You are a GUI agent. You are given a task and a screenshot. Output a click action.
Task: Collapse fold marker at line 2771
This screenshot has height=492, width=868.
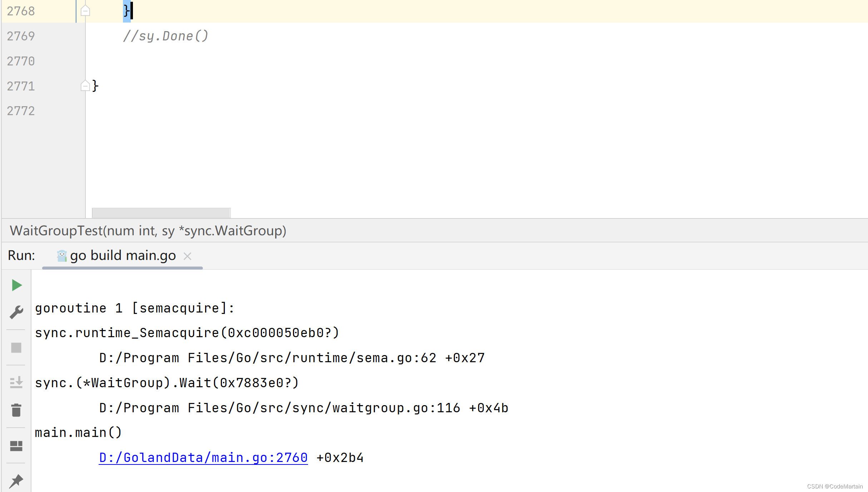[x=85, y=85]
